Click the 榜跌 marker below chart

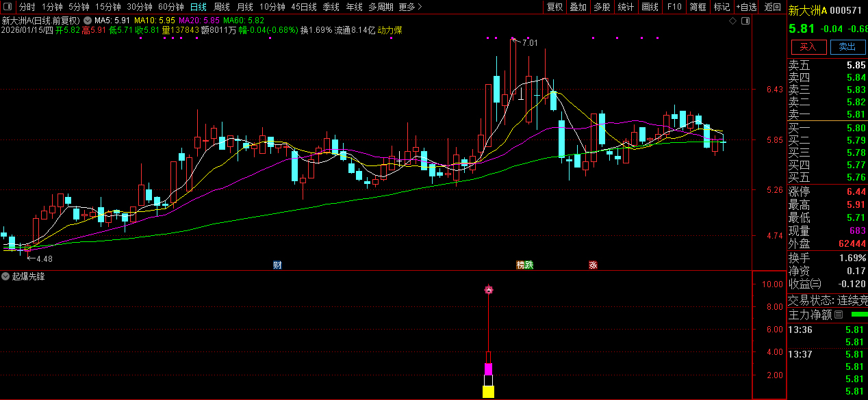(x=525, y=265)
